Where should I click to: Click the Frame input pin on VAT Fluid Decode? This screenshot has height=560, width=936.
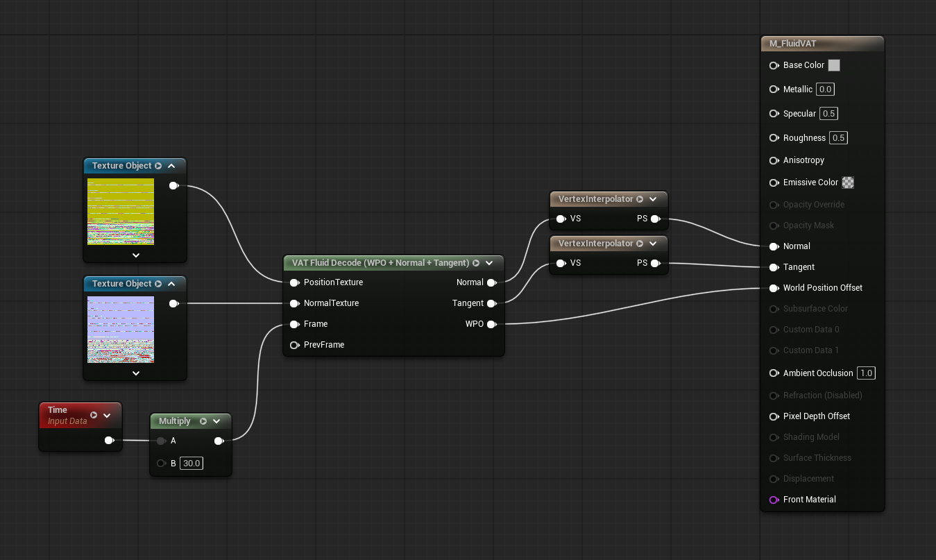tap(294, 324)
